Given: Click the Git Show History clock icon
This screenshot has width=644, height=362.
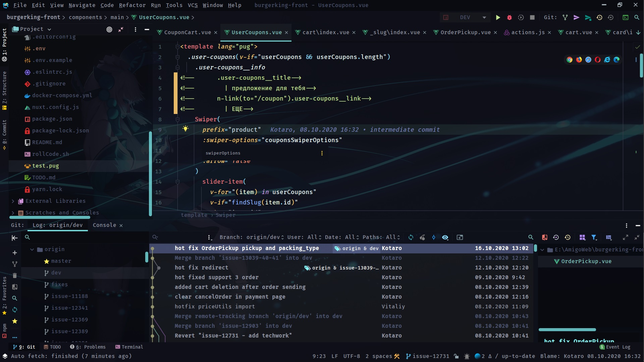Looking at the screenshot, I should (599, 17).
